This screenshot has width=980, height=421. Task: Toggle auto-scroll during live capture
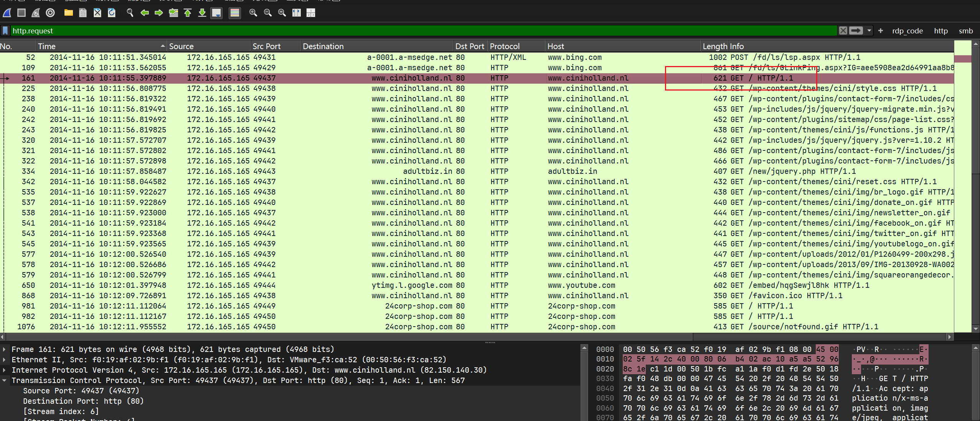click(216, 13)
